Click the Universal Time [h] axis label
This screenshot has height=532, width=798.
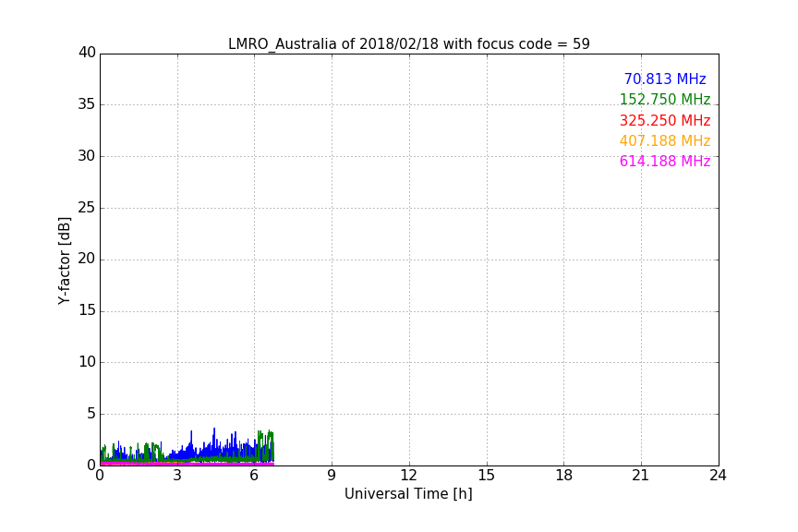[408, 494]
